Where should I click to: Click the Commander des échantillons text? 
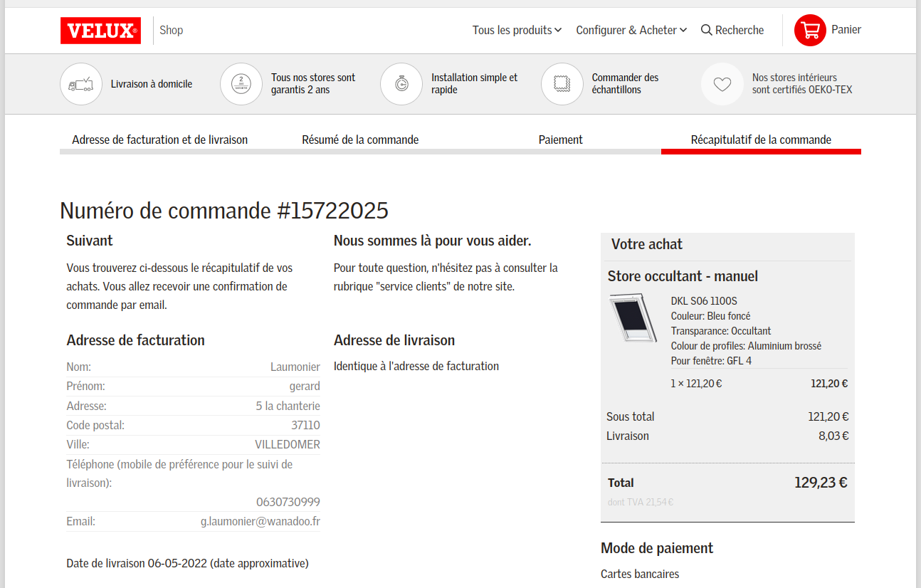tap(625, 83)
